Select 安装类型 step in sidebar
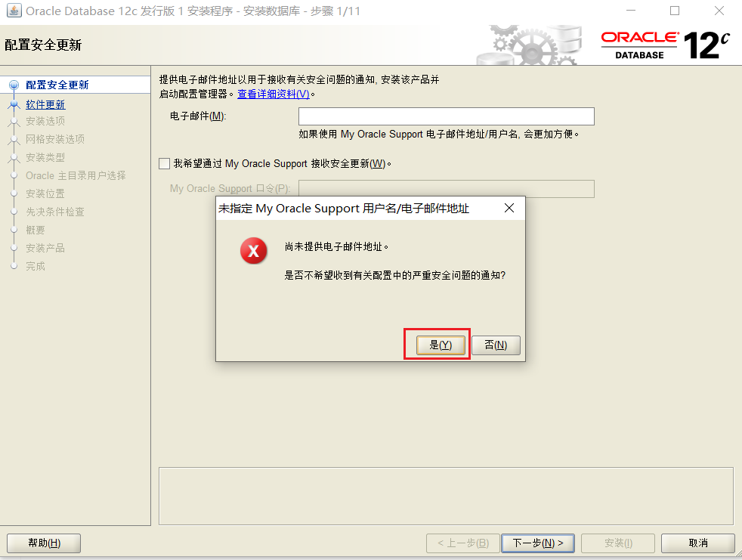 pyautogui.click(x=45, y=157)
